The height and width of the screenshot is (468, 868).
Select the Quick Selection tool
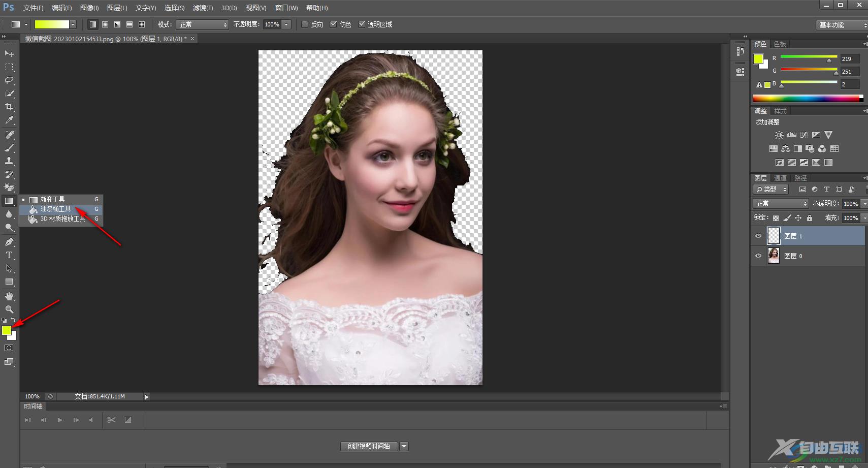click(9, 93)
